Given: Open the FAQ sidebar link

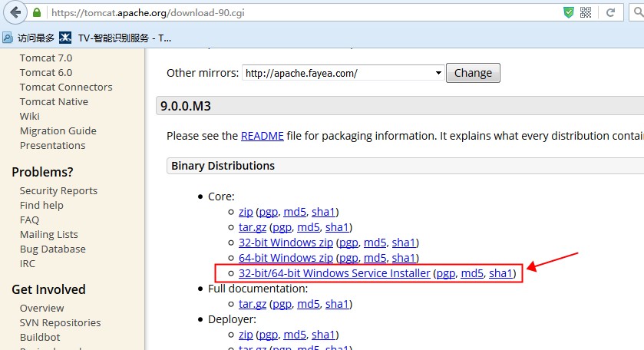Looking at the screenshot, I should coord(30,220).
